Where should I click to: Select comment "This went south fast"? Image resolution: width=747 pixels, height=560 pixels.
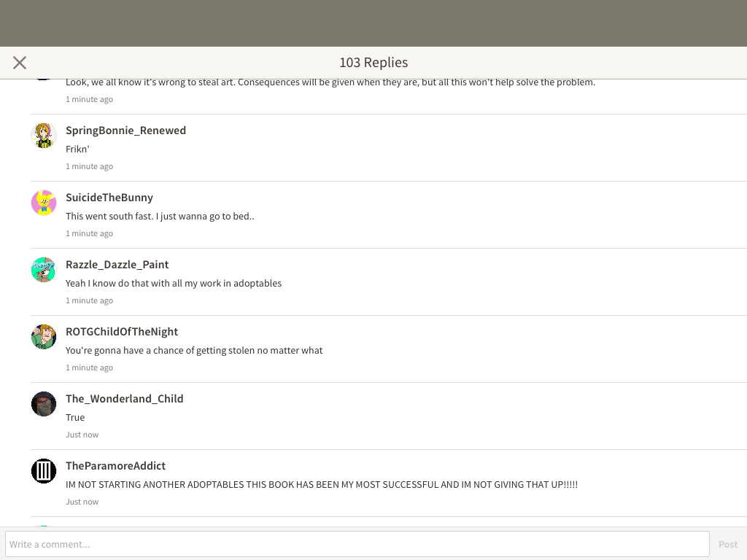(160, 216)
